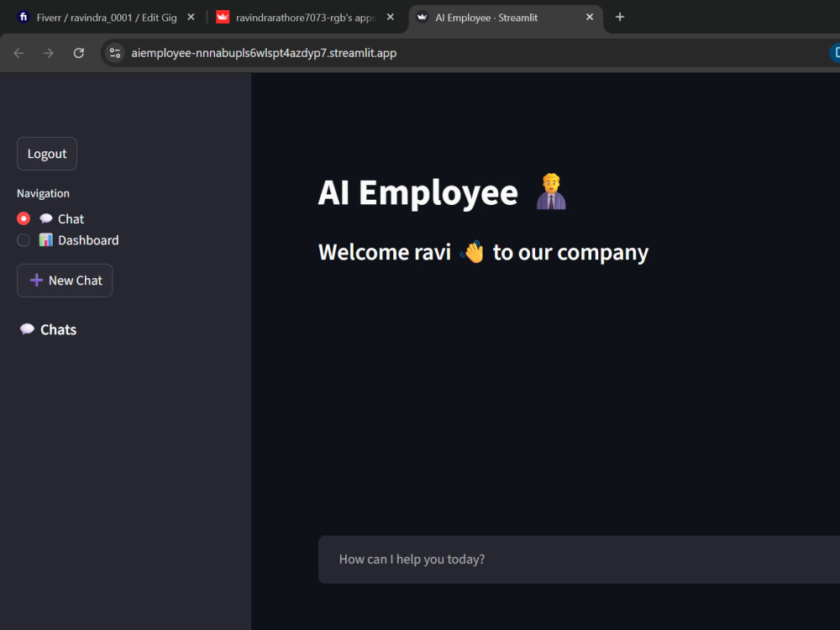Click the bar chart icon next to Dashboard
This screenshot has width=840, height=630.
click(46, 240)
